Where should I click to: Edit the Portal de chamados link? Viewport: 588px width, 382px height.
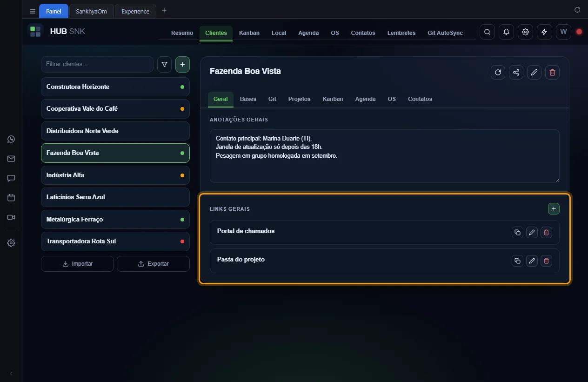tap(532, 233)
